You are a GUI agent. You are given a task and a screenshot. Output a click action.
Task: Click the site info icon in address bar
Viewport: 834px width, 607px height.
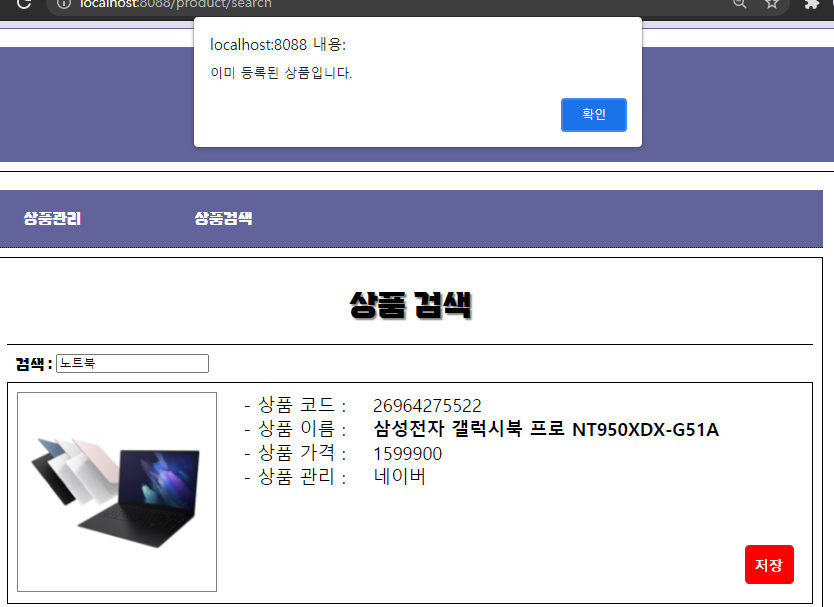pos(64,4)
